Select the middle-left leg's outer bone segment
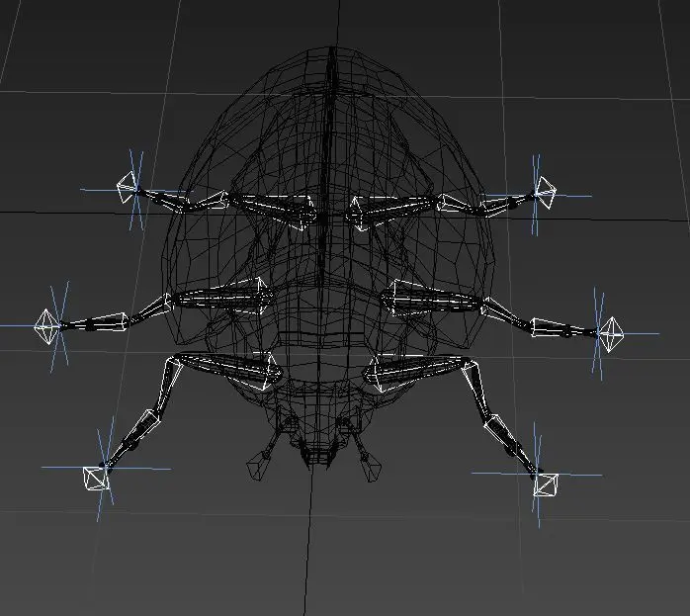The width and height of the screenshot is (690, 616). 95,322
